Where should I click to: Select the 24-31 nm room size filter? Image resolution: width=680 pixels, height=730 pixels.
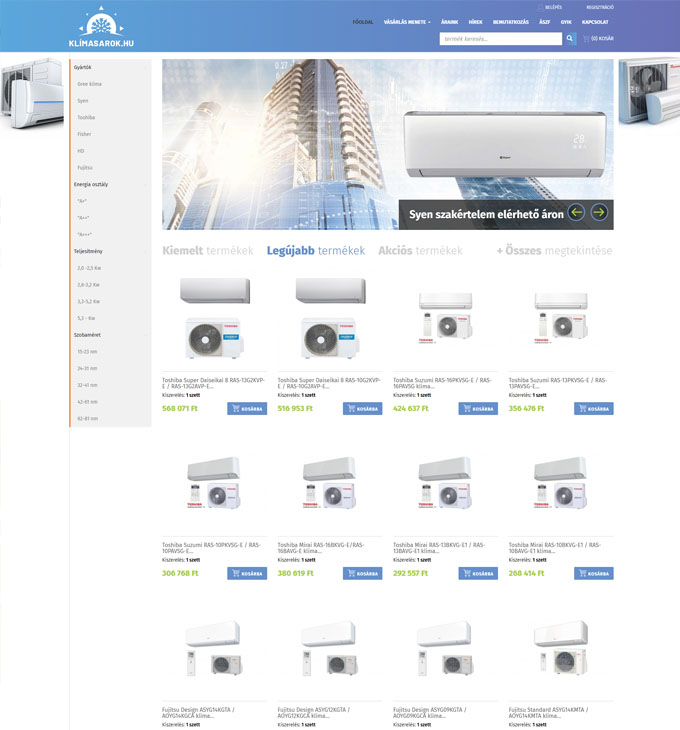pos(87,369)
